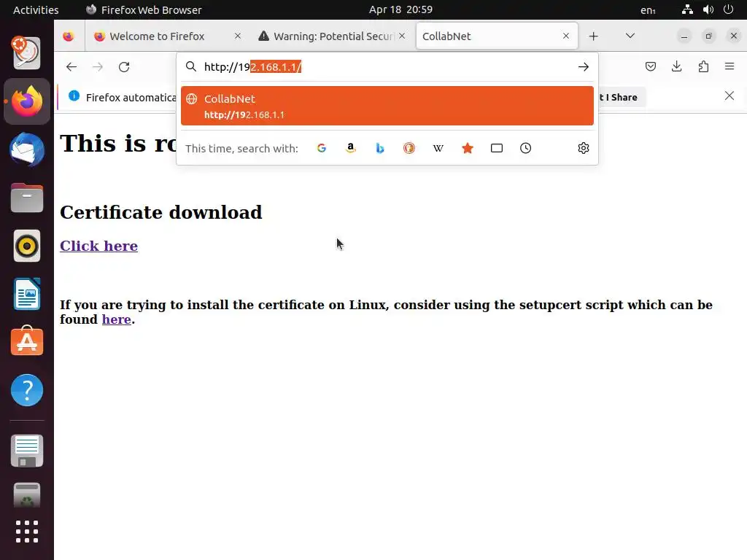
Task: Launch Thunderbird Mail from the dock
Action: [x=27, y=150]
